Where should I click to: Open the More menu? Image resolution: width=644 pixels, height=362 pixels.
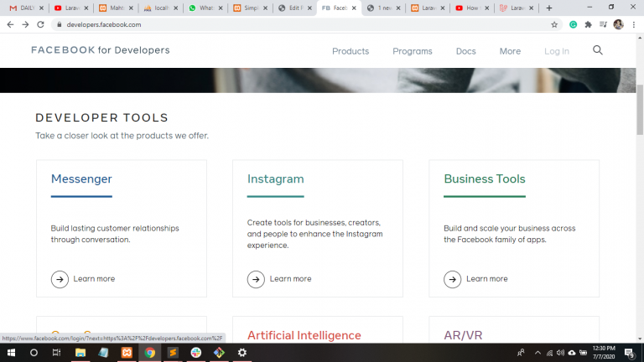[510, 51]
